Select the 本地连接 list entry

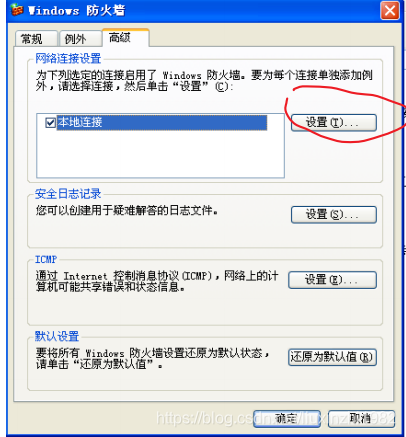click(162, 122)
